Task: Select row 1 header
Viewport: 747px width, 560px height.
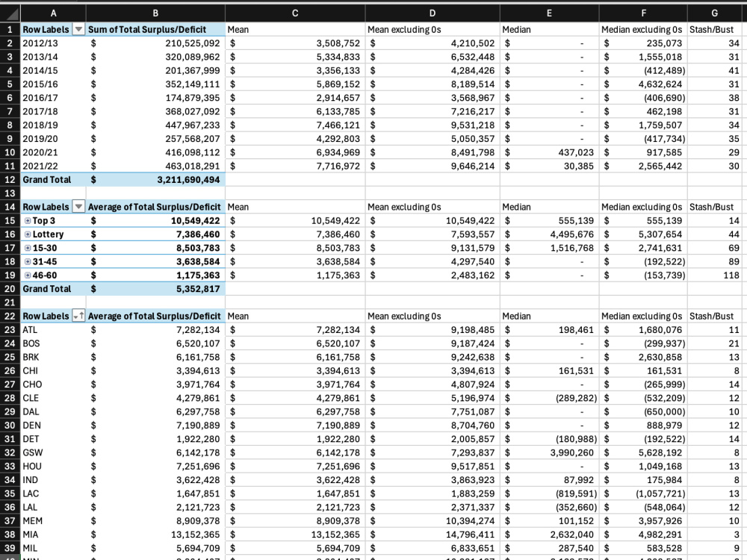Action: (x=10, y=30)
